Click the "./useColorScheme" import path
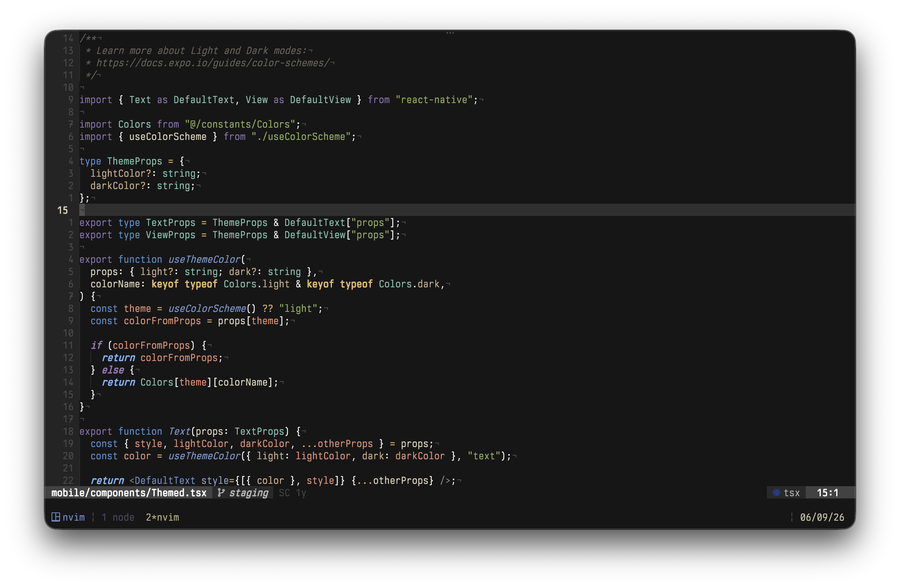900x588 pixels. [x=301, y=137]
